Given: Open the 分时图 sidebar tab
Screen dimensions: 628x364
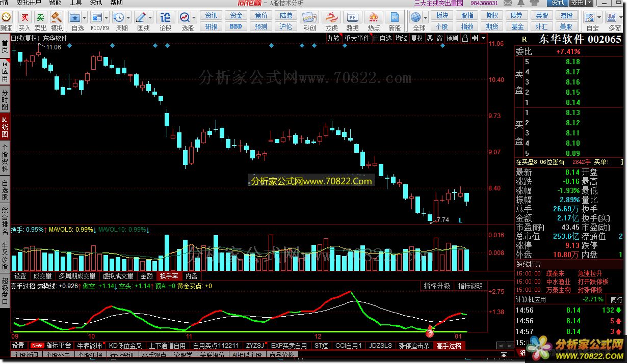Looking at the screenshot, I should (5, 101).
